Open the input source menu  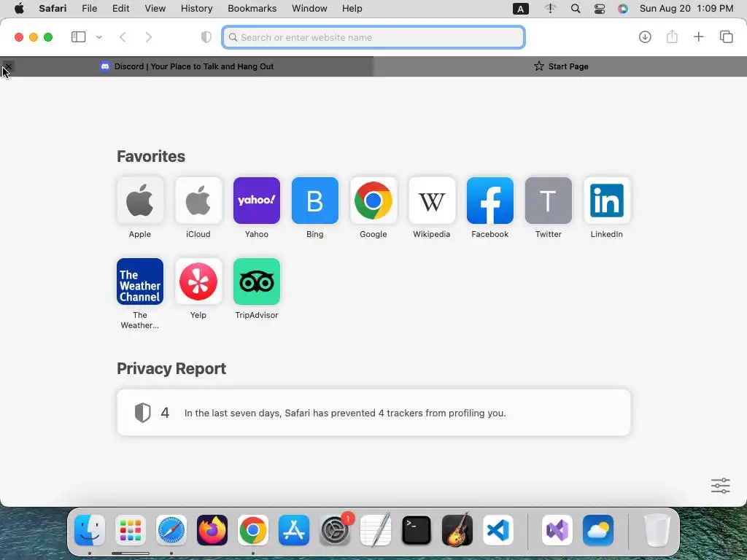point(521,9)
